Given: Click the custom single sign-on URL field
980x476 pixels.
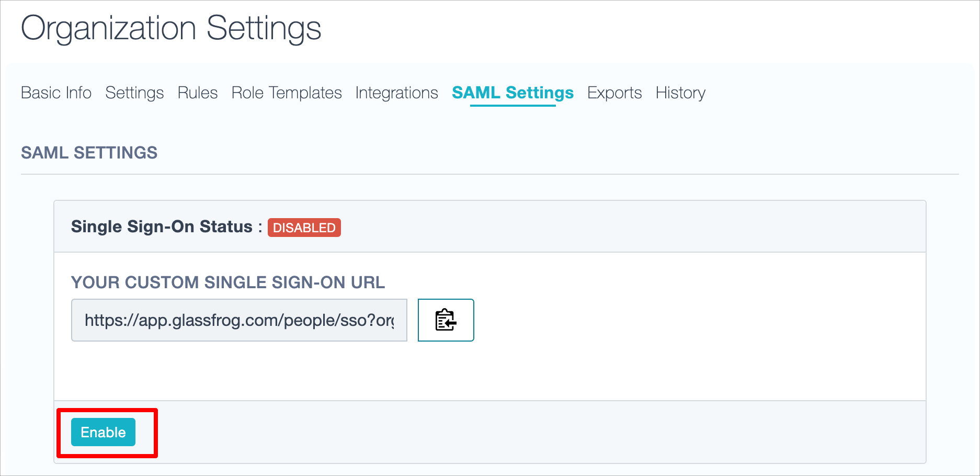Looking at the screenshot, I should (x=239, y=320).
